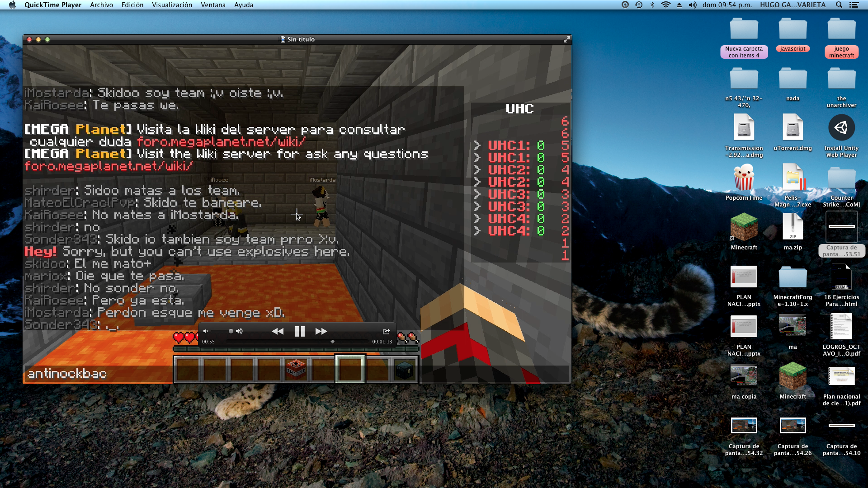Fast forward the QuickTime video
This screenshot has width=868, height=488.
point(321,331)
